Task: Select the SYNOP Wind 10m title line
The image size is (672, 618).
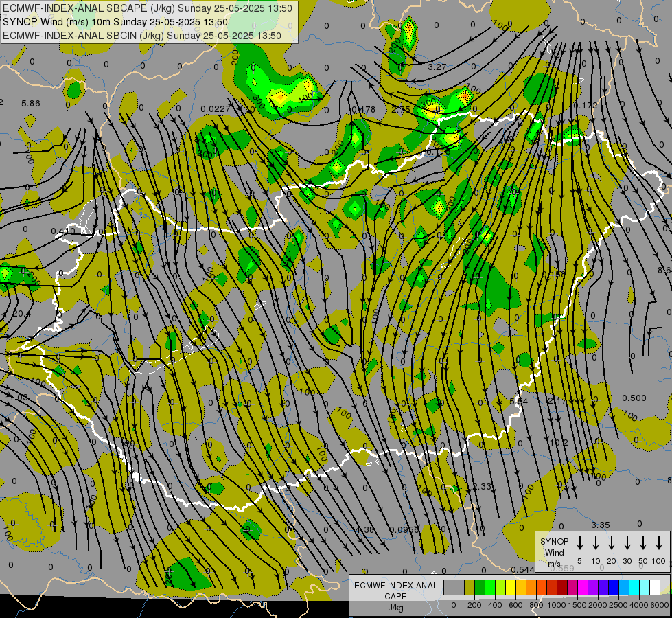Action: coord(115,22)
